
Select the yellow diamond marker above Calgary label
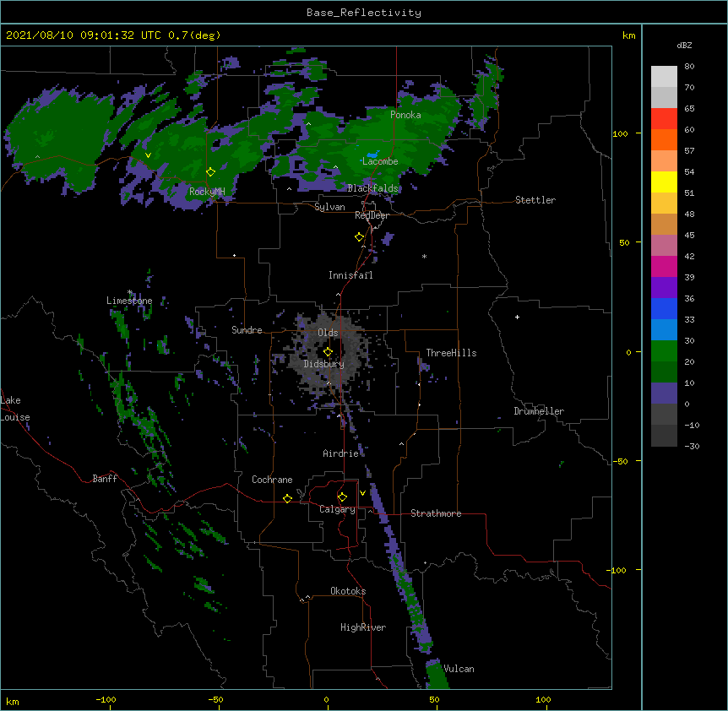(342, 497)
